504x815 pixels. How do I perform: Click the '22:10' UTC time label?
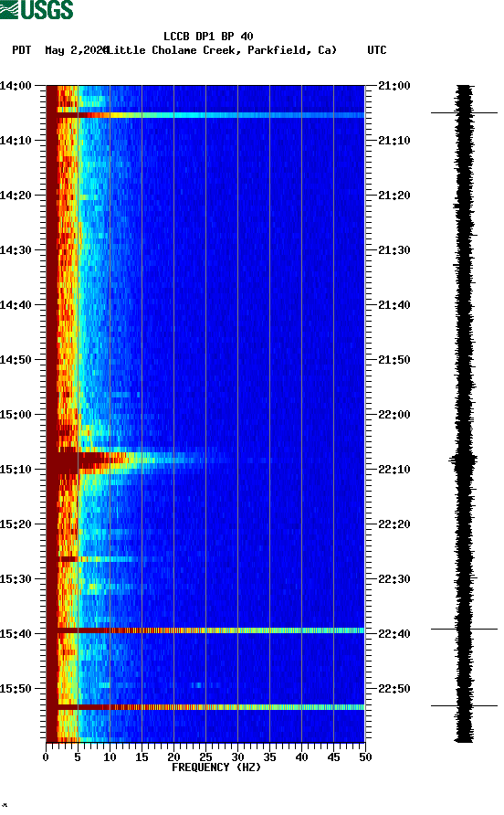[394, 470]
